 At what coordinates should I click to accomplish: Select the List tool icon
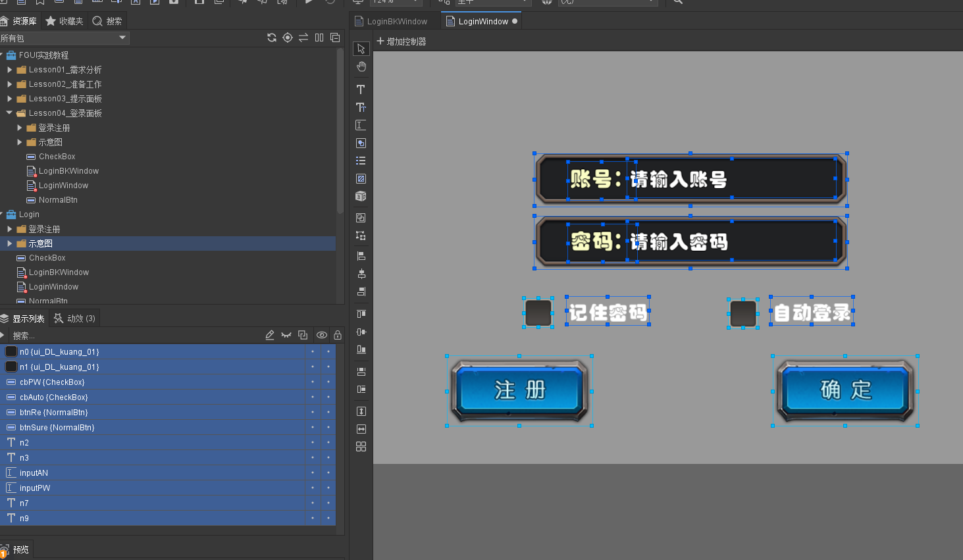tap(361, 161)
